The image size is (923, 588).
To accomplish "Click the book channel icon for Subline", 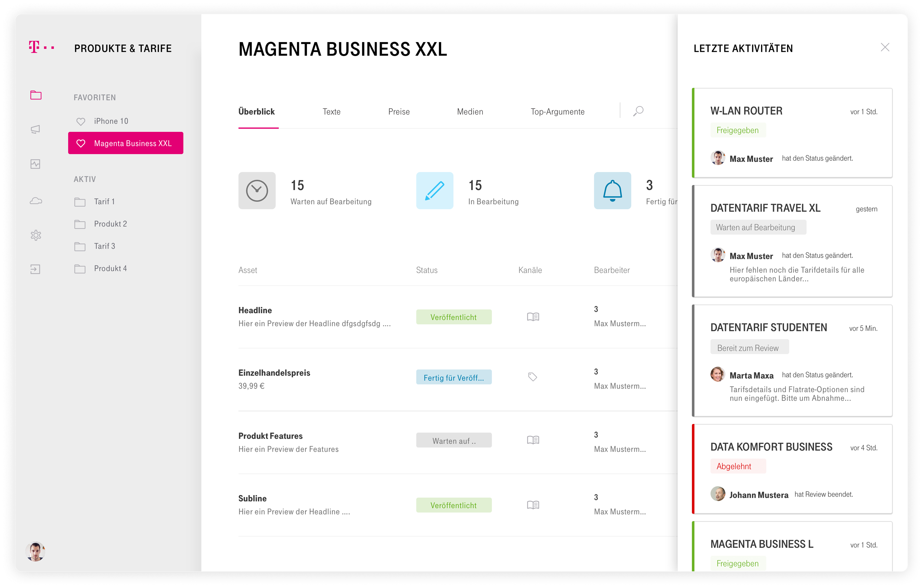I will (x=533, y=505).
